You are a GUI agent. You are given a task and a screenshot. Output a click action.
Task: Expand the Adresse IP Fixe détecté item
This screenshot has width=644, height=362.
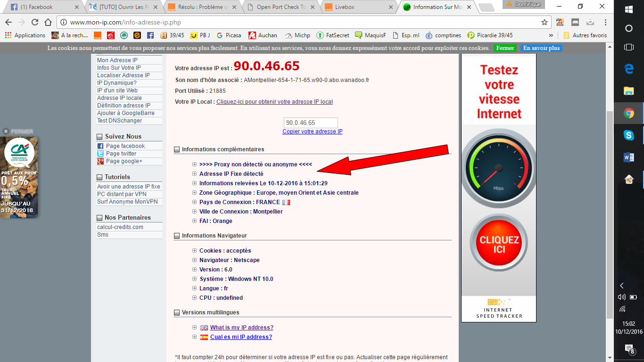(x=194, y=174)
